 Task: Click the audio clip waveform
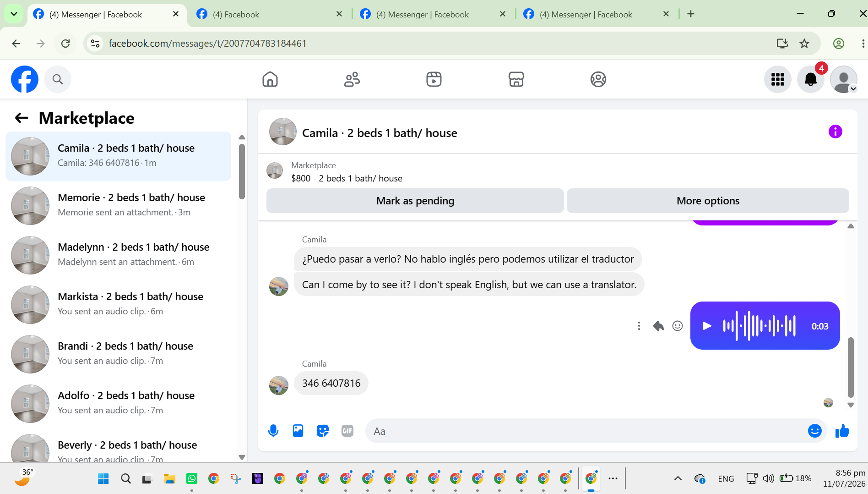tap(759, 326)
